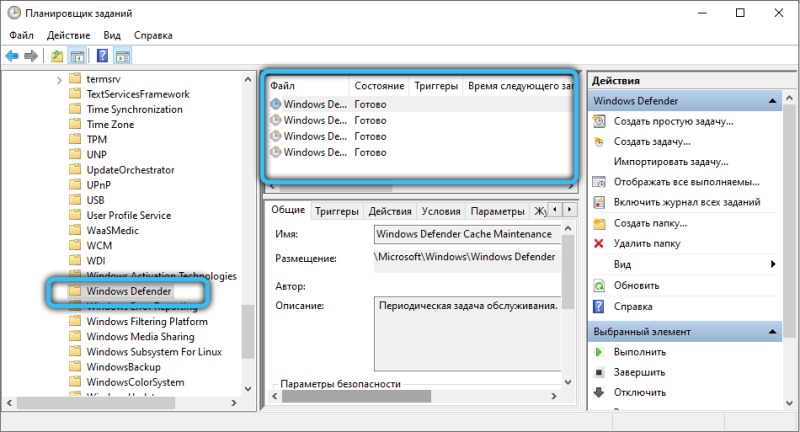Toggle the Action pane toolbar icon
Screen dimensions: 800x432
(123, 56)
